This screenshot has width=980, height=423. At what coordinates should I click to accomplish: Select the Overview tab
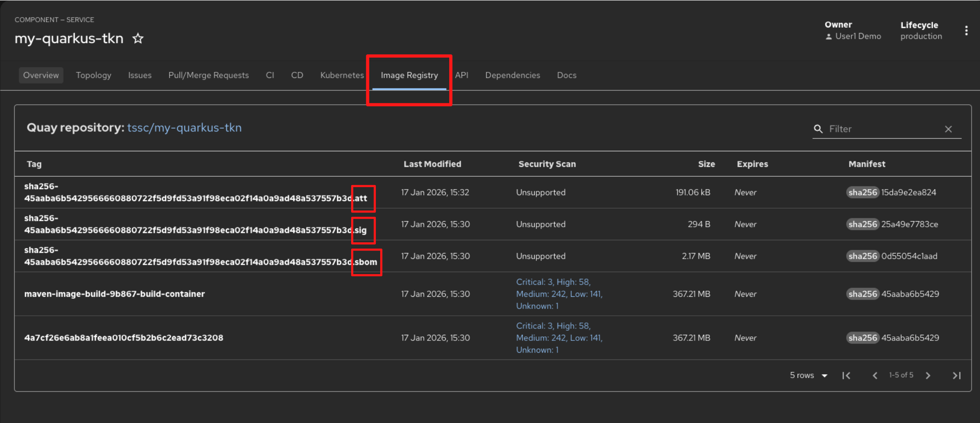click(41, 75)
